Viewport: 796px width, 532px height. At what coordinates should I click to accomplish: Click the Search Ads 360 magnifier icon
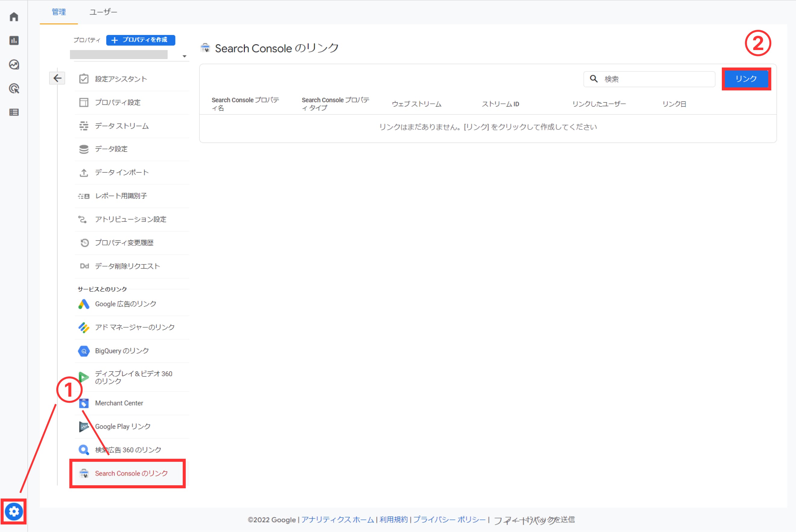point(84,450)
